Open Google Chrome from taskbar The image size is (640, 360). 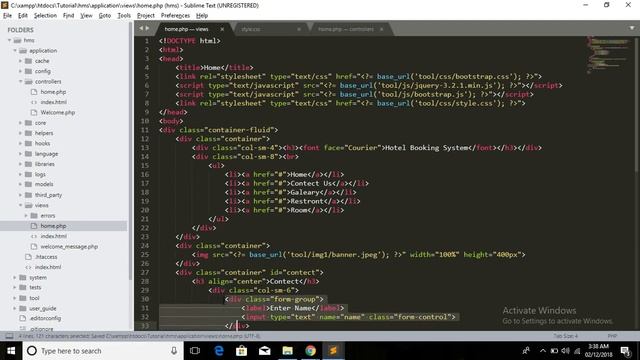pos(310,351)
